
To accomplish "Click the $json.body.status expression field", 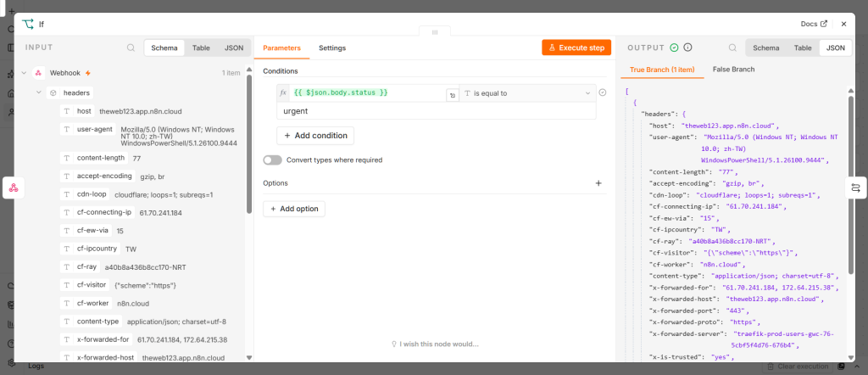I will [x=367, y=93].
